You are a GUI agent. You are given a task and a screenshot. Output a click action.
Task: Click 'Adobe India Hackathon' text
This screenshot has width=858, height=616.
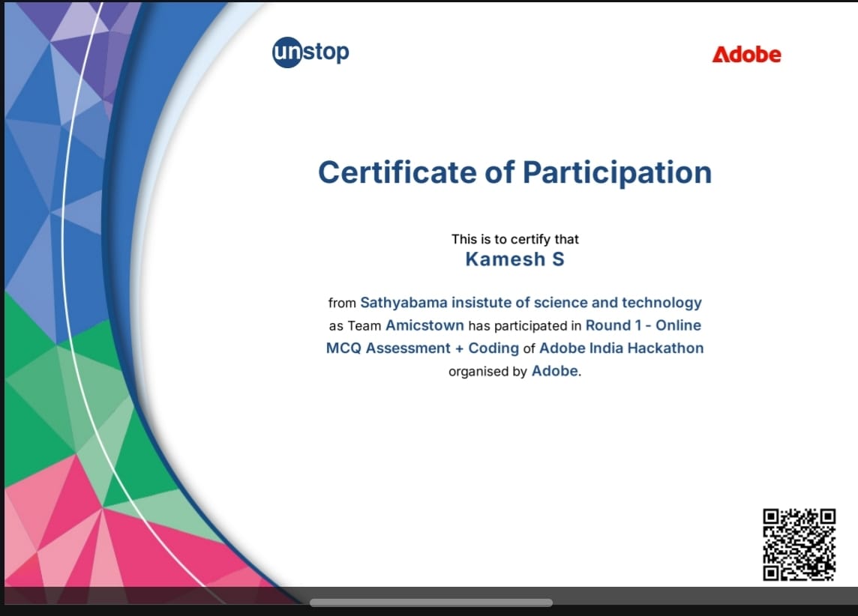[x=619, y=348]
